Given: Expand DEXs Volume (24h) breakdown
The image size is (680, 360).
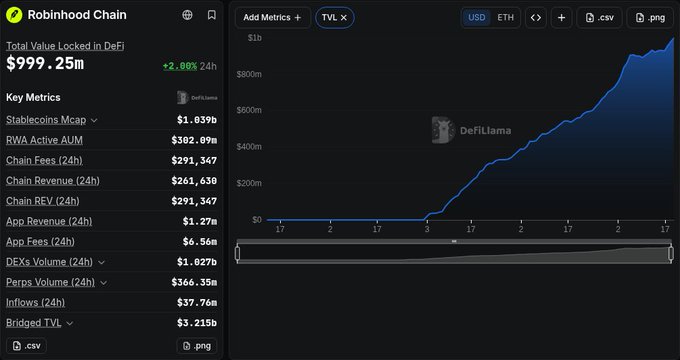Looking at the screenshot, I should coord(101,262).
